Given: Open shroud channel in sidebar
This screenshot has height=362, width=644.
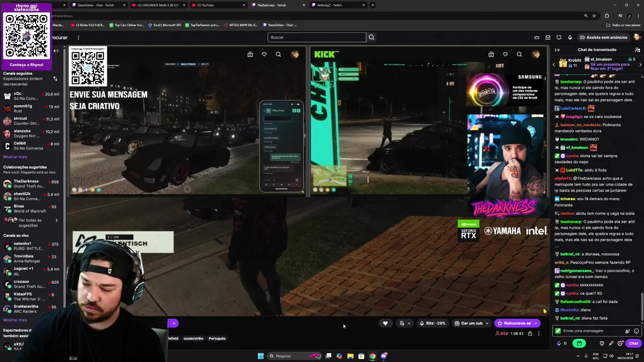Looking at the screenshot, I should pos(31,121).
